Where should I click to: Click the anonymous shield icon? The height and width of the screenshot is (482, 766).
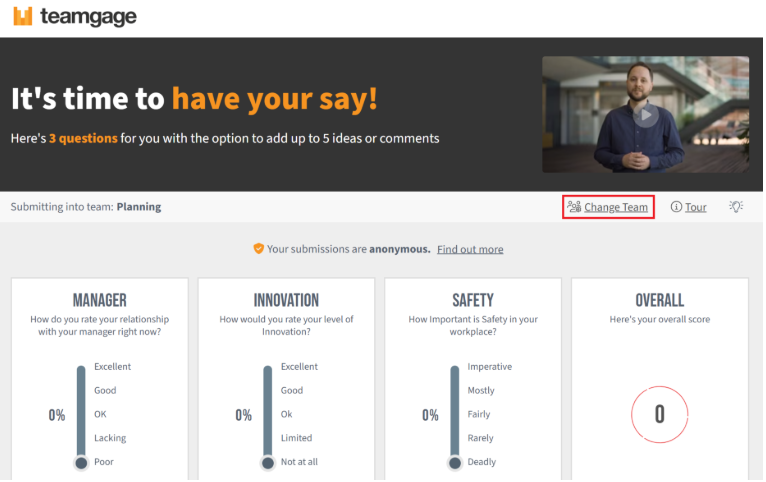258,249
